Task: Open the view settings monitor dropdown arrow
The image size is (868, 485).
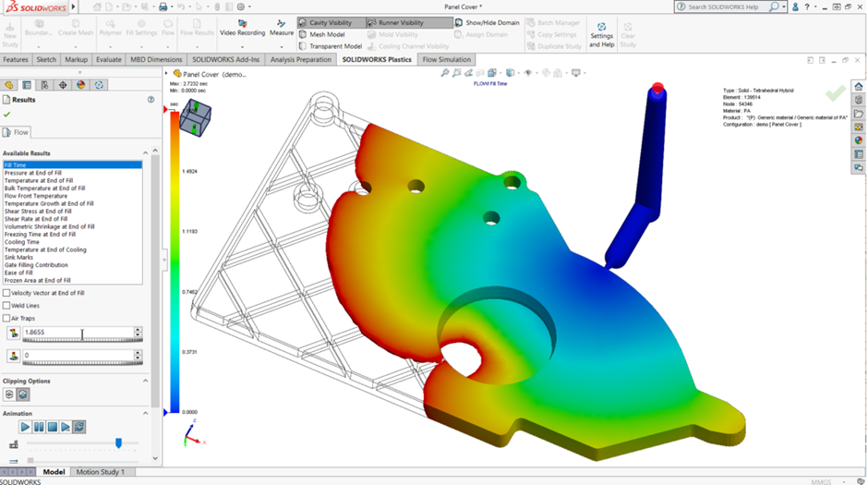Action: 584,73
